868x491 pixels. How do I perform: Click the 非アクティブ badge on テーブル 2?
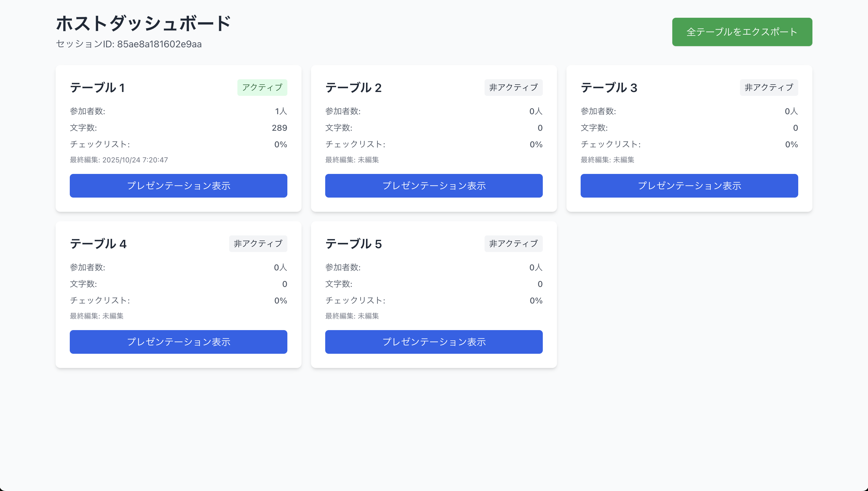click(513, 88)
